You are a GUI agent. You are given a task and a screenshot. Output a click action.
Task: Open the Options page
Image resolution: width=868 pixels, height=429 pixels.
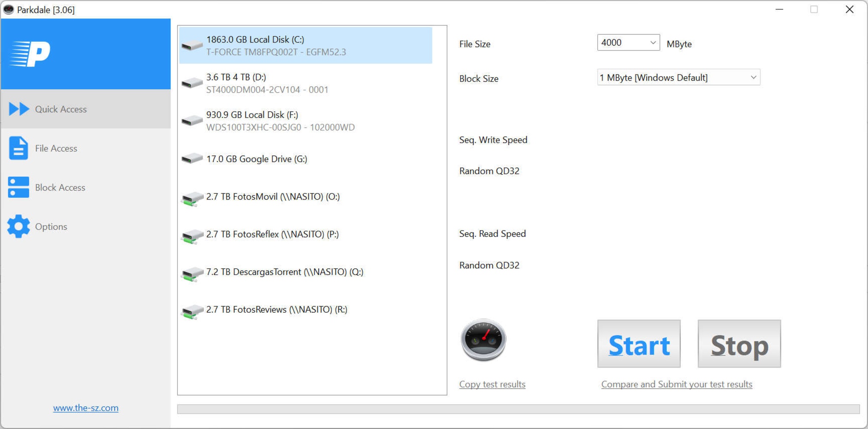[x=86, y=226]
